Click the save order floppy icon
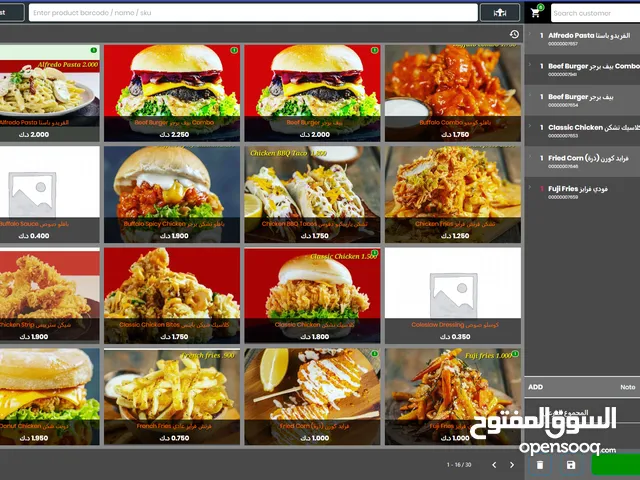 tap(571, 464)
